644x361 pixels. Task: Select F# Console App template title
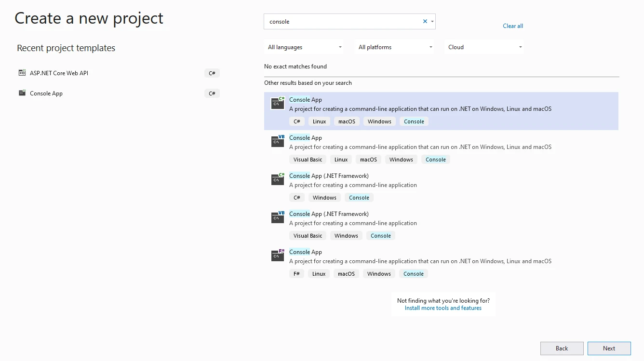[306, 252]
